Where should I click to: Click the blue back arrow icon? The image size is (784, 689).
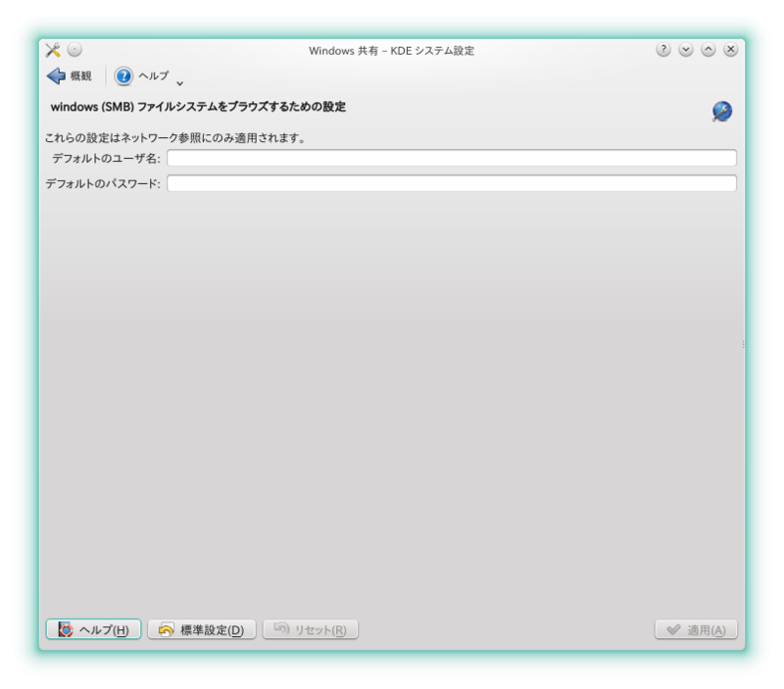pos(56,76)
